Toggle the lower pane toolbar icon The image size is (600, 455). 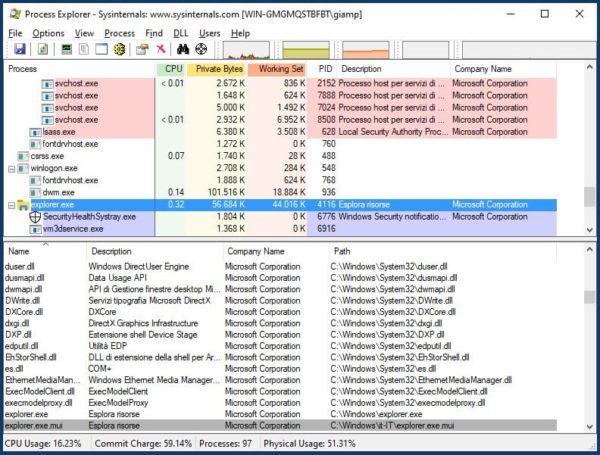[x=101, y=49]
